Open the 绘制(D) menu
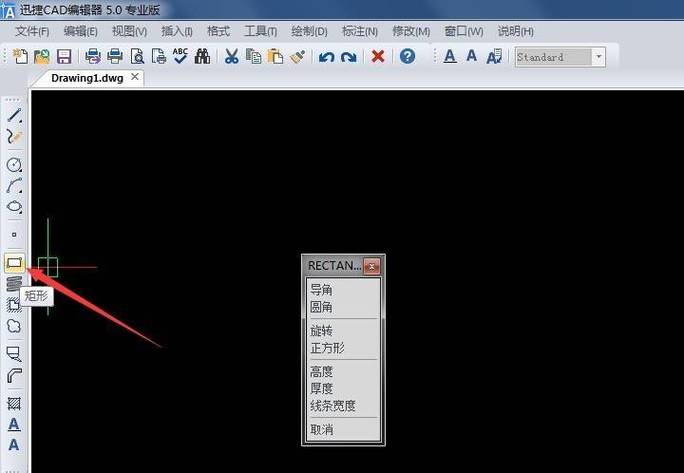 coord(309,31)
